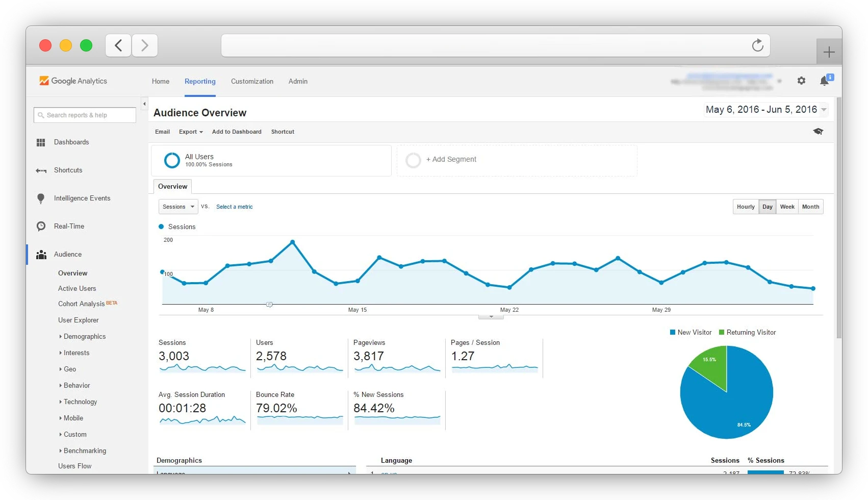Screen dimensions: 868x500
Task: Open the notification bell
Action: pyautogui.click(x=825, y=81)
